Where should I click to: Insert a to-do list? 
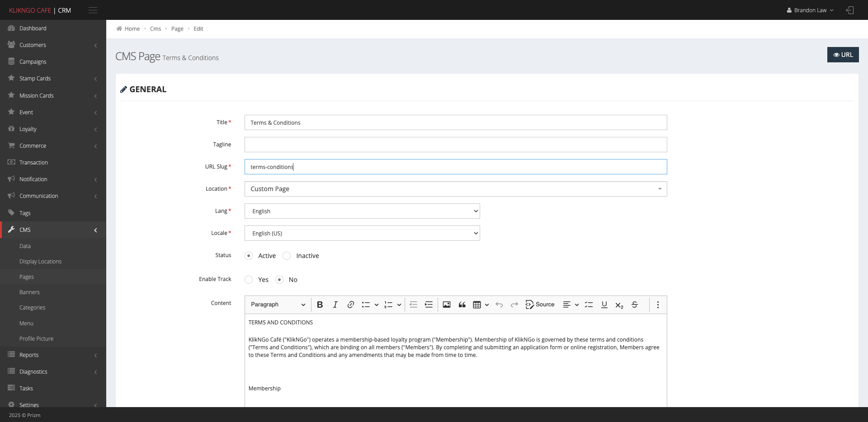coord(589,305)
